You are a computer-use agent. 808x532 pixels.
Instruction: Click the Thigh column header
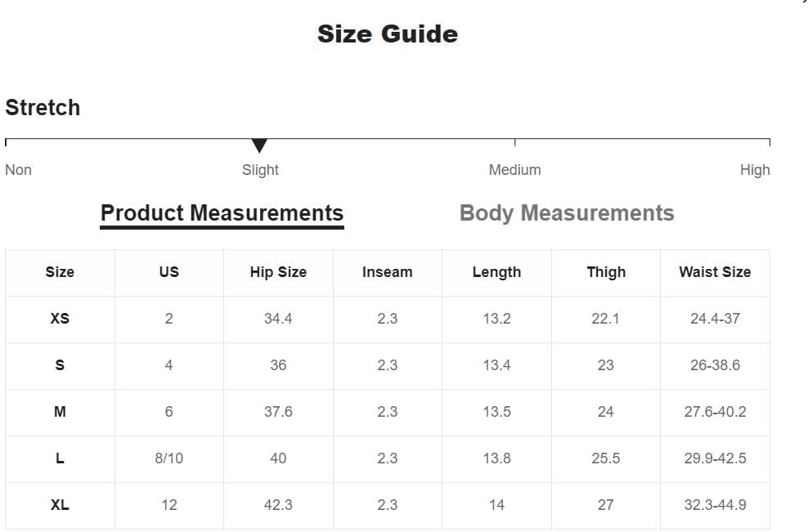click(x=606, y=272)
